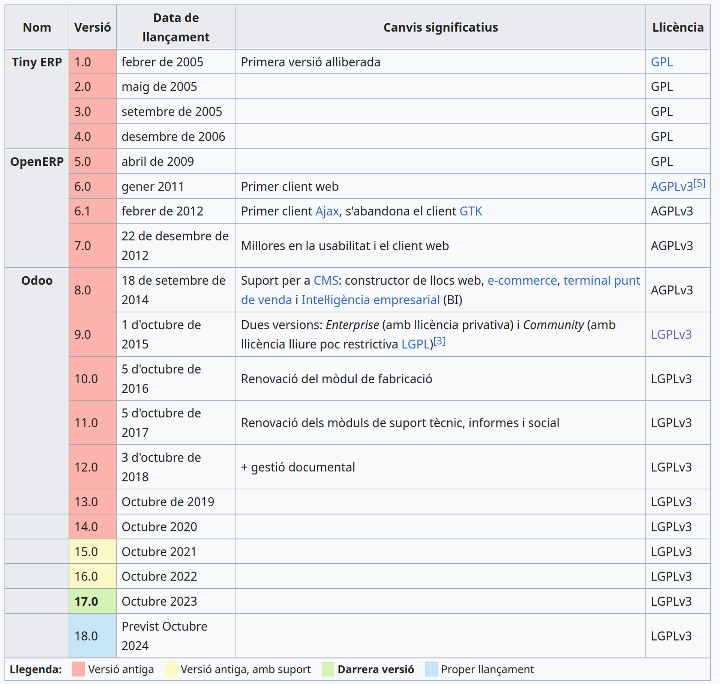
Task: Click version cell '8.0'
Action: [x=93, y=290]
